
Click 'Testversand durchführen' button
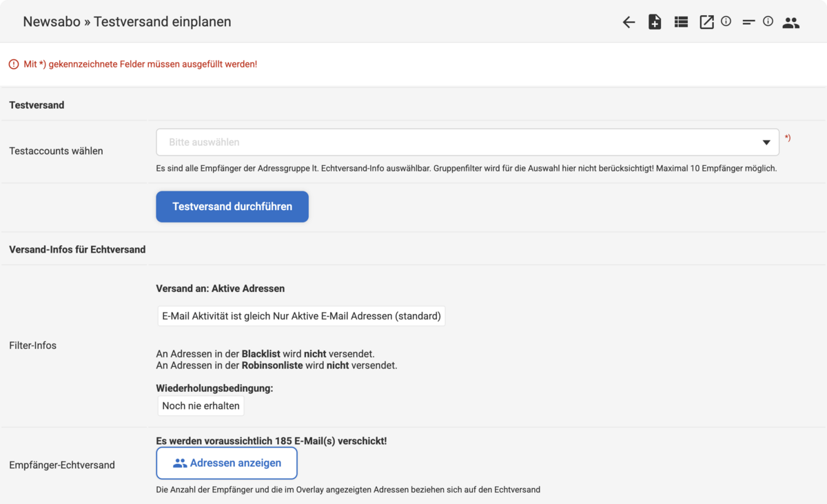[x=232, y=207]
